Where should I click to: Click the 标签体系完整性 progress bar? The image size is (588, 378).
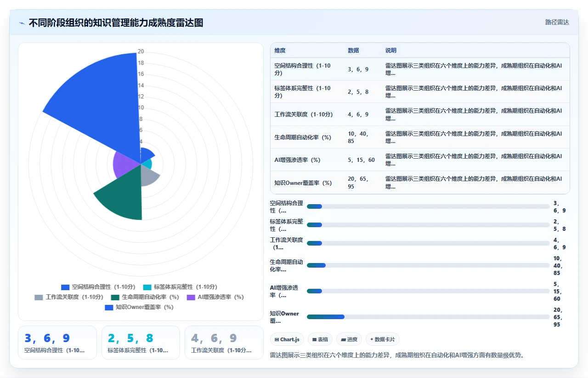click(428, 225)
